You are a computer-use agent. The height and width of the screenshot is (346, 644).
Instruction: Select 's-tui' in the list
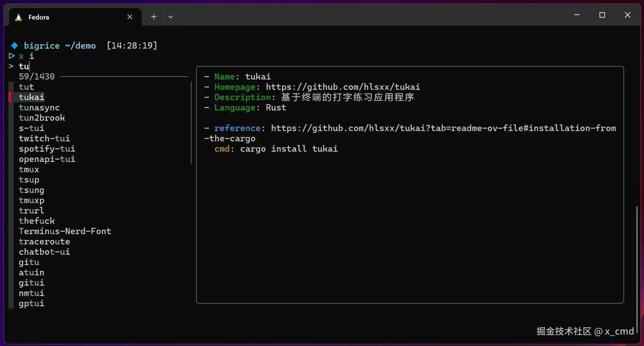[x=32, y=128]
